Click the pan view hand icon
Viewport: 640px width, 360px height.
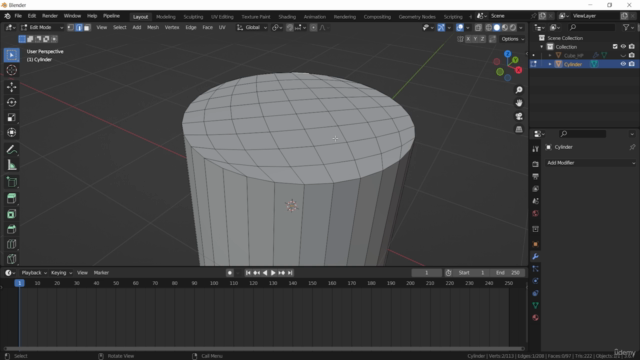[519, 103]
